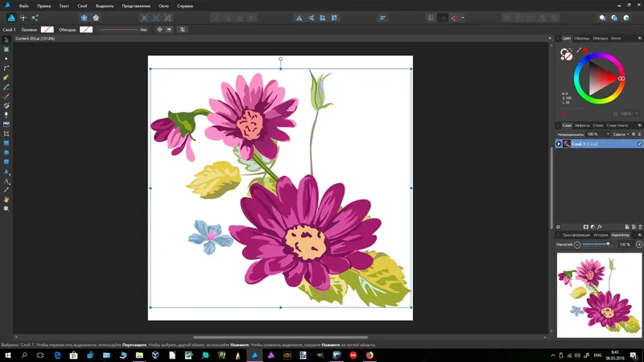This screenshot has height=362, width=644.
Task: Click the Заливка fill color swatch
Action: (47, 29)
